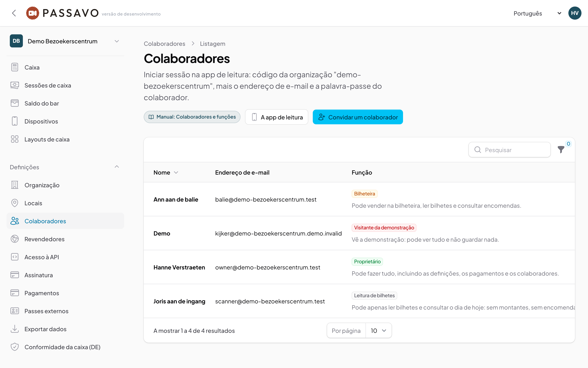Click the Listagem breadcrumb text
Screen dimensions: 588x368
point(213,44)
